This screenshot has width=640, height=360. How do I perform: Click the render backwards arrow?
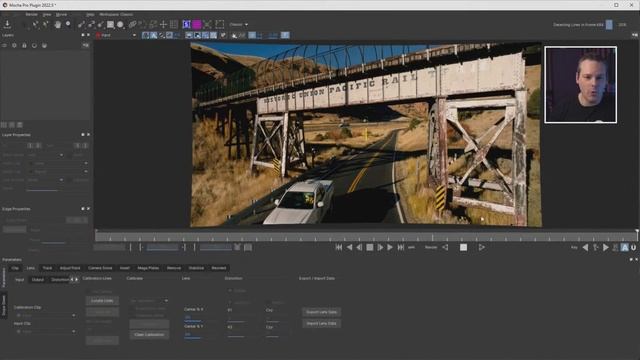(445, 247)
